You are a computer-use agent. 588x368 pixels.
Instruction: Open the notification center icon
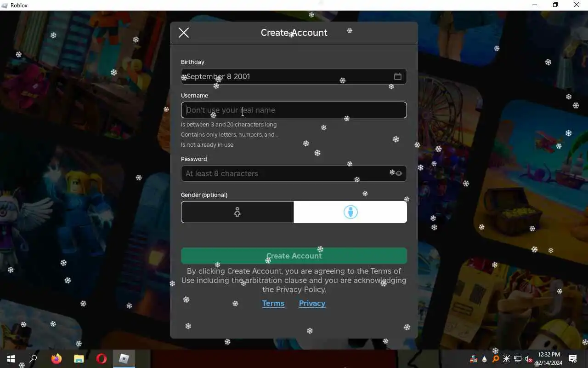(x=573, y=359)
